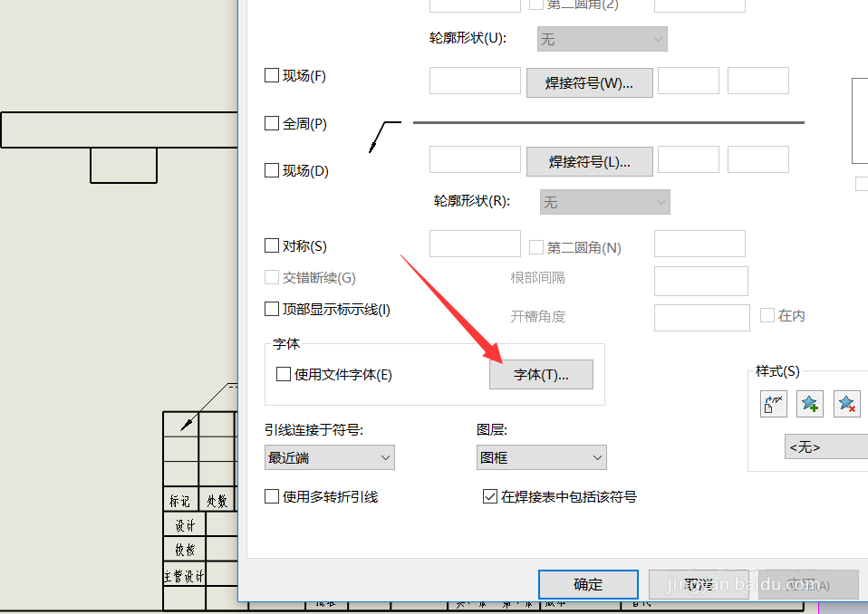Click first input field right of 焊接符号(L)
The width and height of the screenshot is (868, 614).
tap(688, 159)
